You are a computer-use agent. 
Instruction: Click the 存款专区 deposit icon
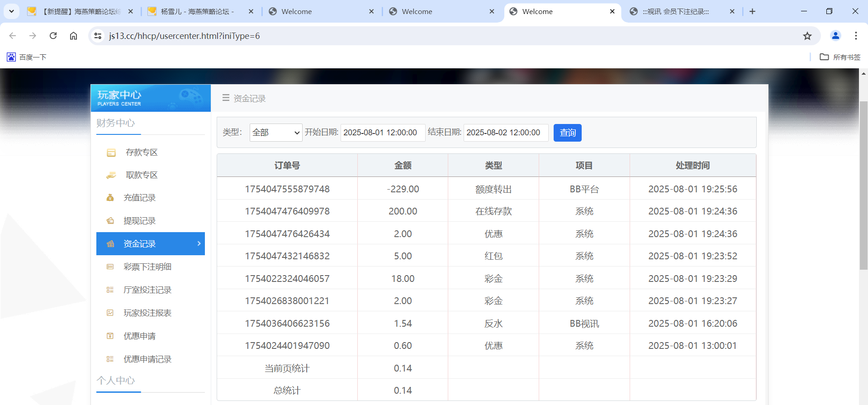(x=111, y=153)
